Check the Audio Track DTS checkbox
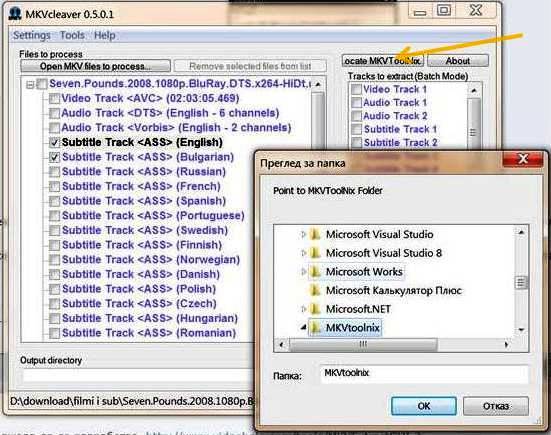Viewport: 551px width, 435px height. point(54,113)
